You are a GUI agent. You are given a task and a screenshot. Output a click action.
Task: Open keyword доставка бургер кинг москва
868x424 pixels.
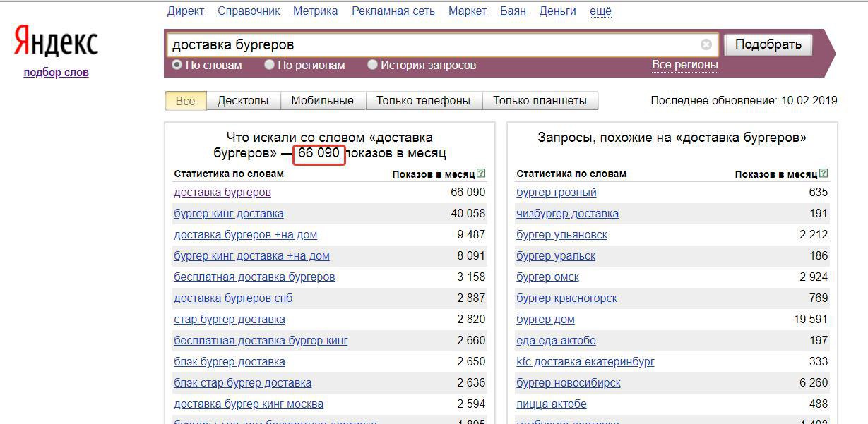click(x=249, y=404)
